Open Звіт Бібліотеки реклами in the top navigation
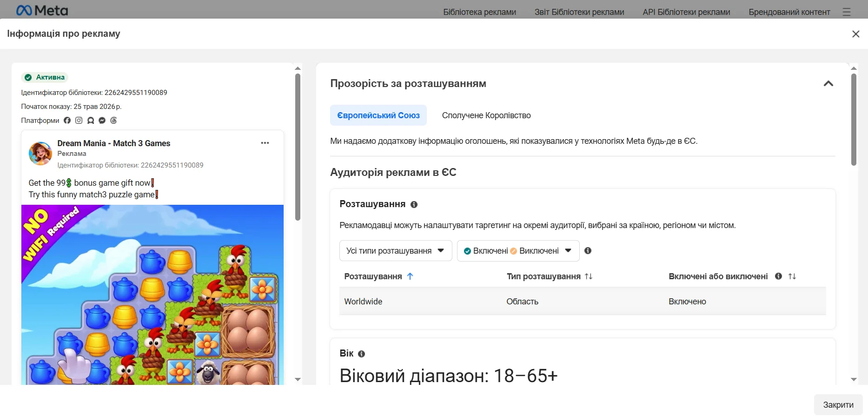The image size is (868, 417). click(x=579, y=12)
